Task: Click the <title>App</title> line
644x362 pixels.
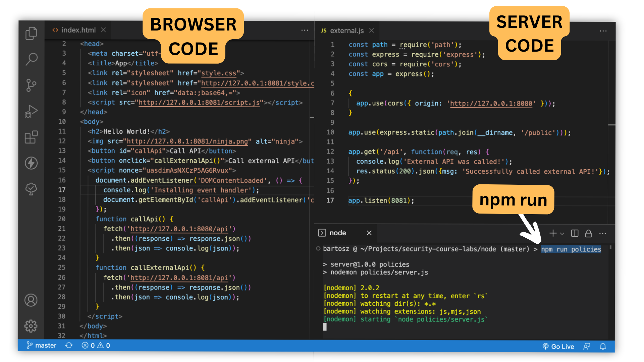Action: pyautogui.click(x=123, y=63)
